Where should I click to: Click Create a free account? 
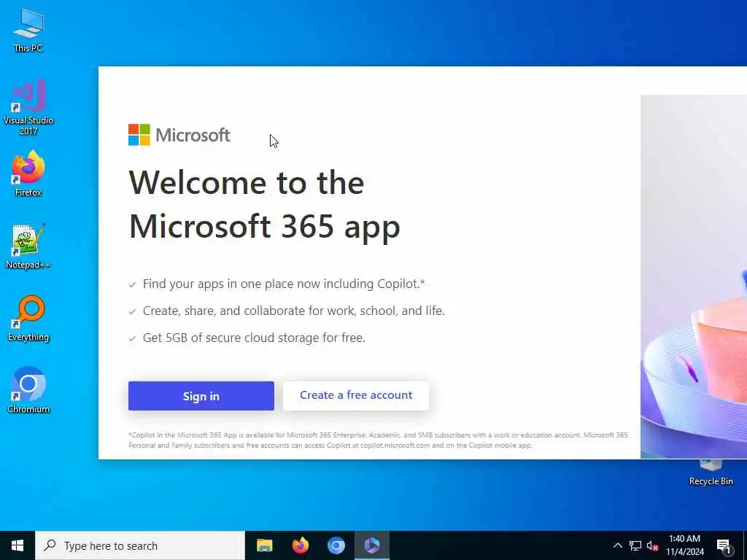pos(356,395)
